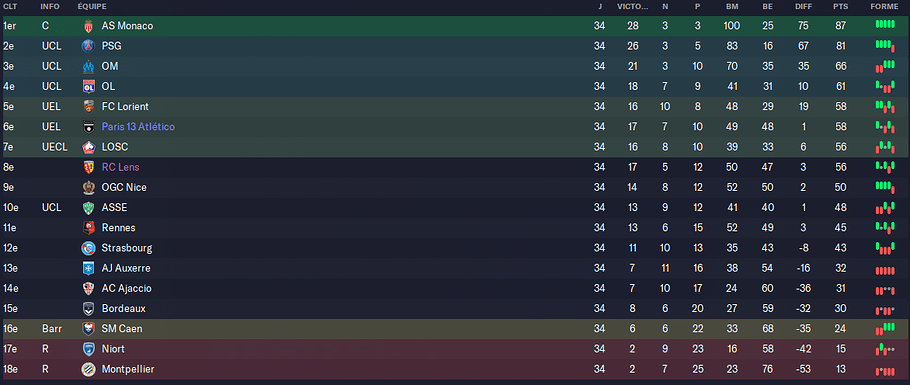Select the OM club logo
910x385 pixels.
(88, 66)
